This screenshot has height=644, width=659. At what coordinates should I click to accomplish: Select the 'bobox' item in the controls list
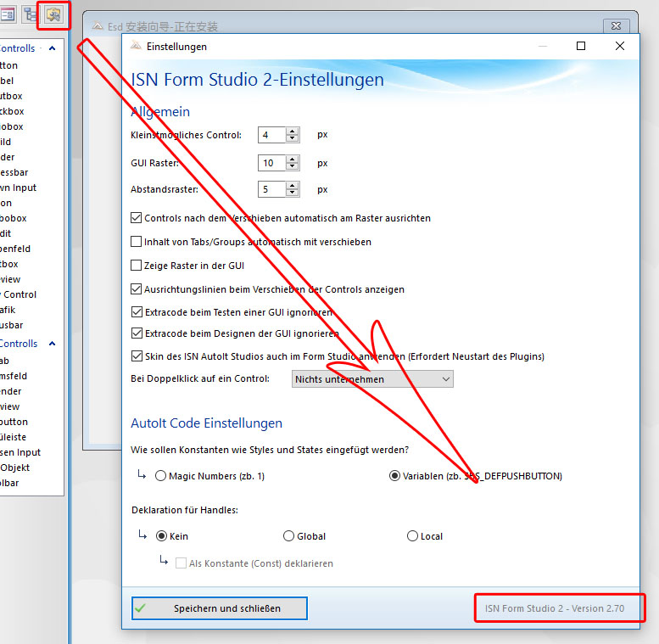[13, 218]
